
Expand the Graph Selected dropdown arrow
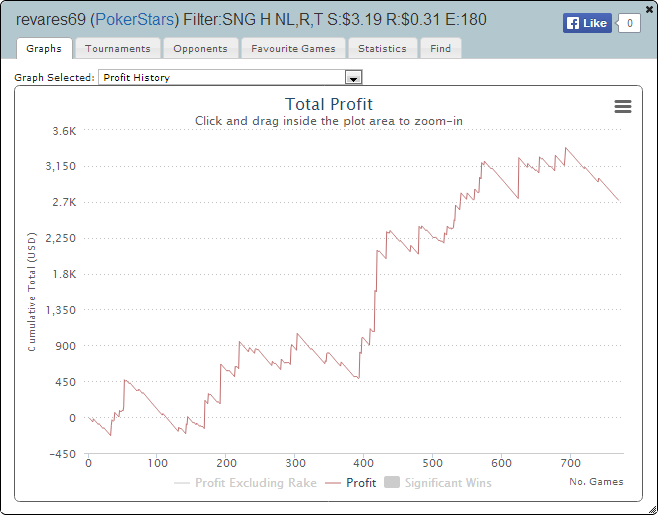pos(353,78)
